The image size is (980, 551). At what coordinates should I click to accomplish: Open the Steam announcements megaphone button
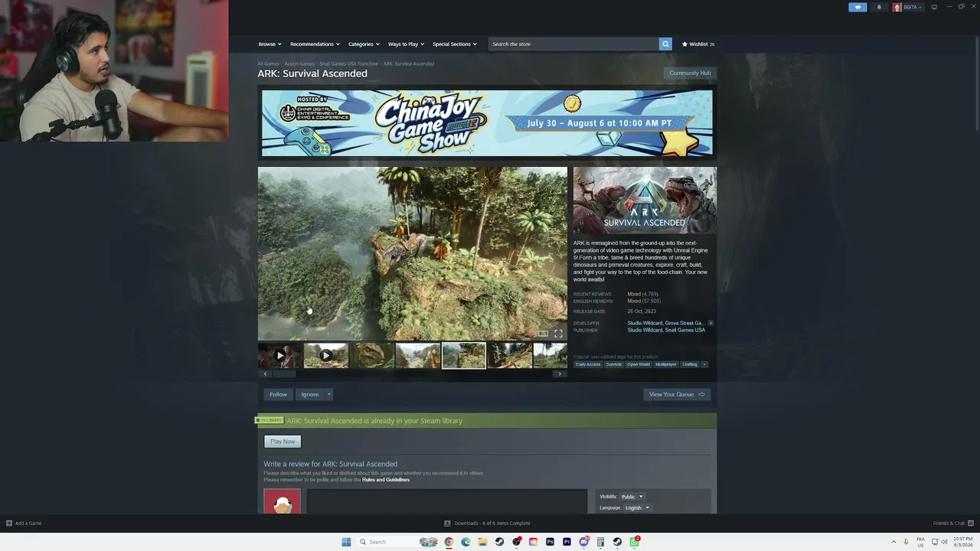pos(857,7)
